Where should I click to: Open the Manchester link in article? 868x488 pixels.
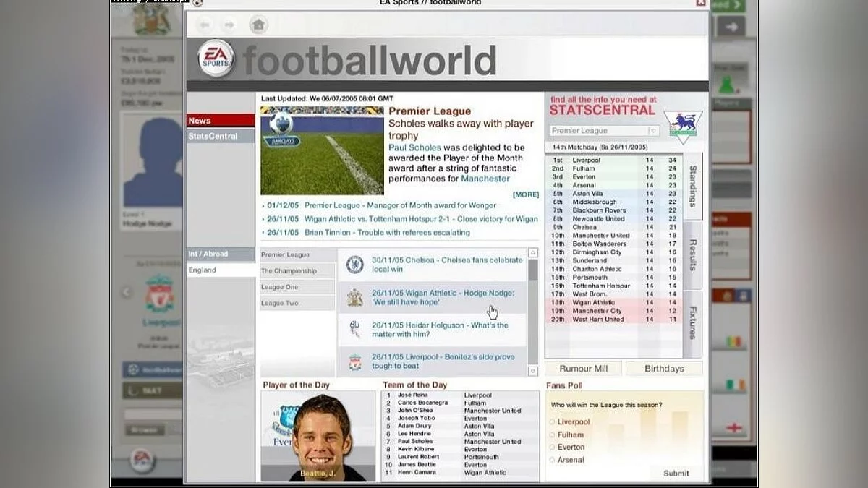click(x=485, y=179)
